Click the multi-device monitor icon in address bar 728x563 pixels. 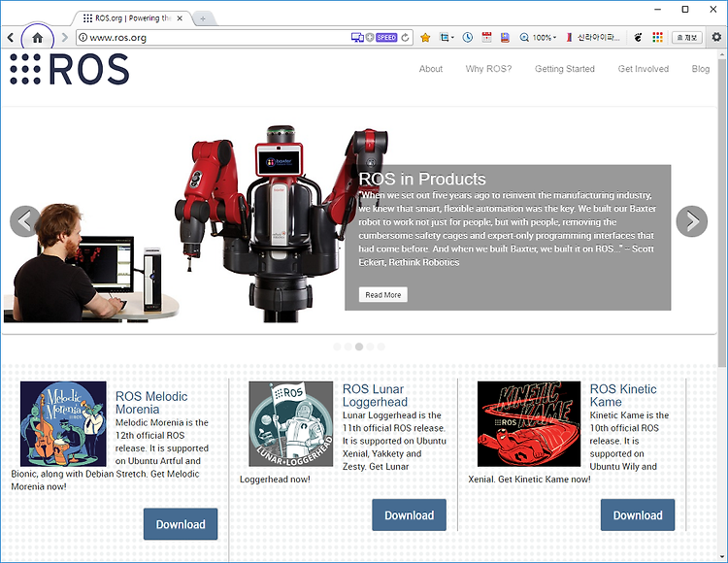tap(357, 38)
